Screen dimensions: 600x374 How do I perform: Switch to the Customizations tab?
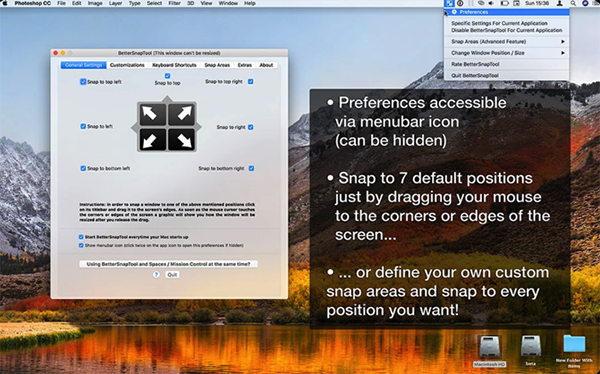tap(127, 65)
